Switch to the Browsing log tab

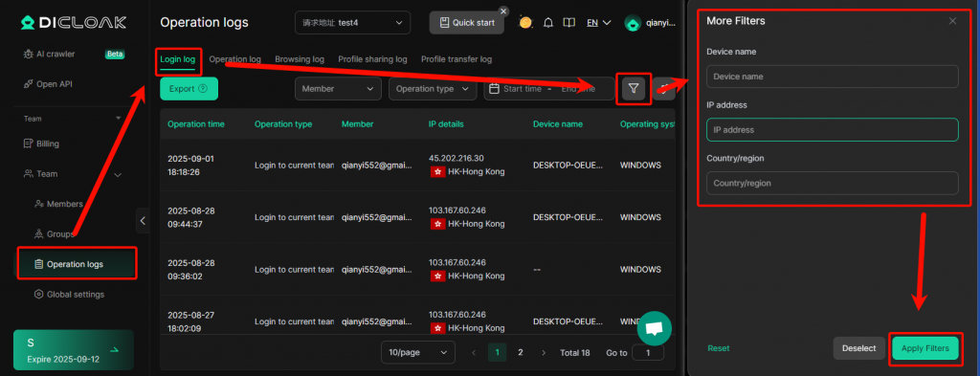[x=300, y=59]
